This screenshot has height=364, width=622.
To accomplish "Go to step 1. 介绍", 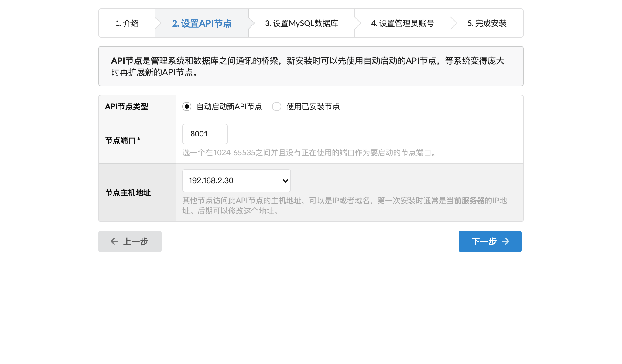I will point(127,23).
